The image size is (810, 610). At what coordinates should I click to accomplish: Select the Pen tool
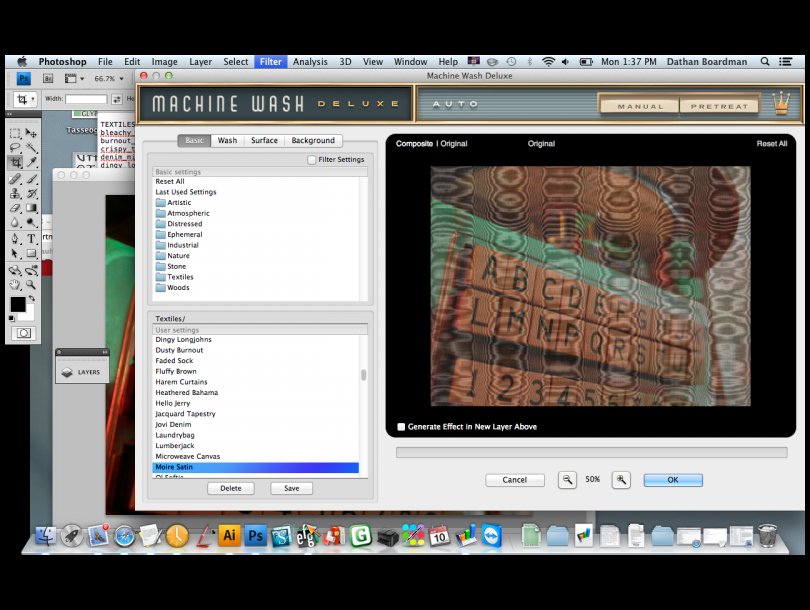[x=15, y=239]
